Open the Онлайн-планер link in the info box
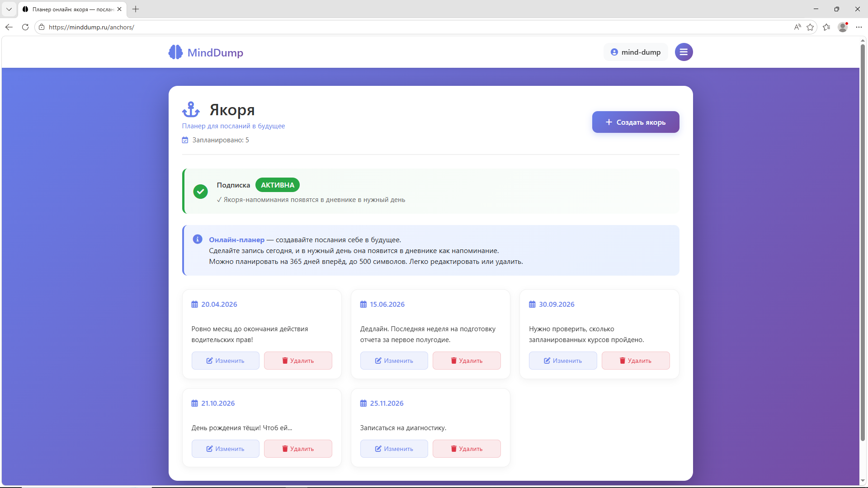 tap(236, 239)
